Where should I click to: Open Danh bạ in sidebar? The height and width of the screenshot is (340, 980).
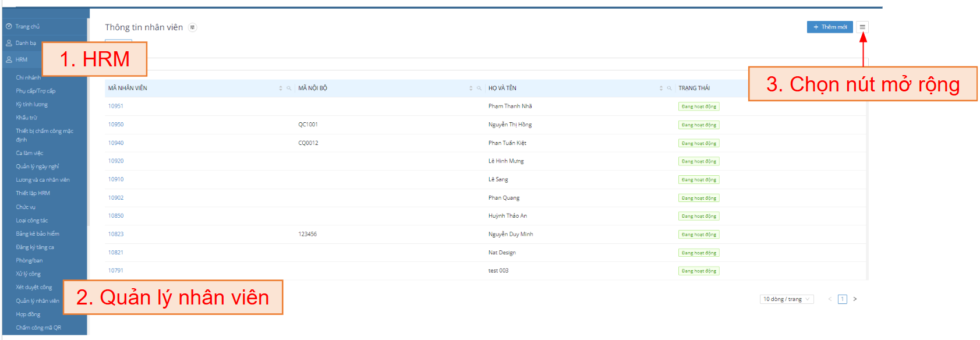pos(26,43)
